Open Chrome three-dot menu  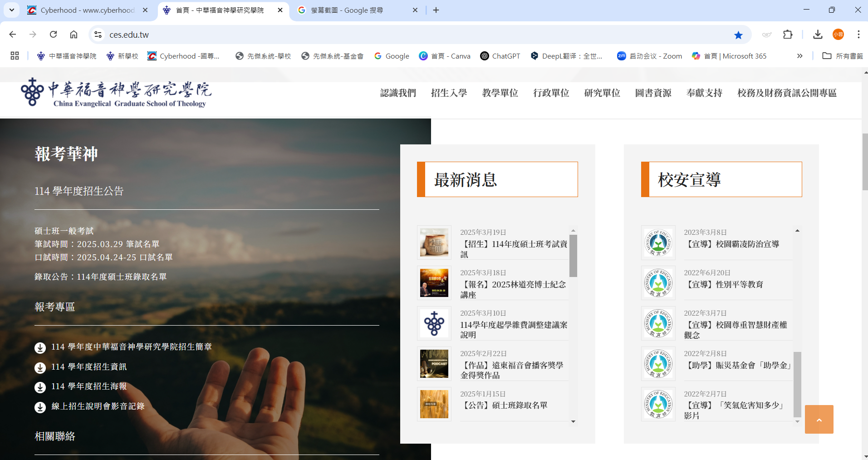pos(858,35)
